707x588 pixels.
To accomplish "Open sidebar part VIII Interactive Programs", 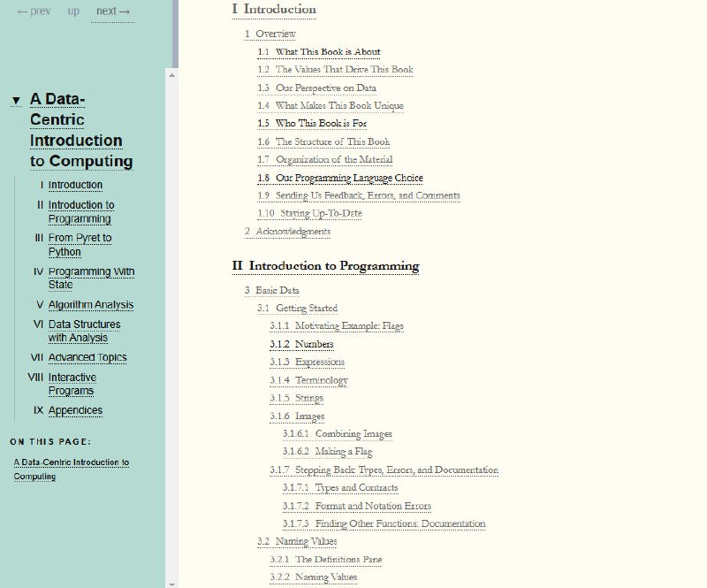I will tap(72, 384).
